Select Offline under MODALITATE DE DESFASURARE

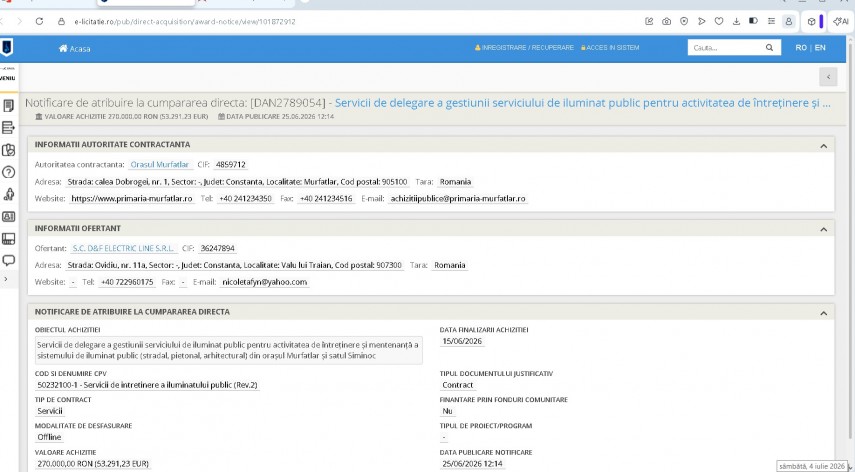pos(49,437)
